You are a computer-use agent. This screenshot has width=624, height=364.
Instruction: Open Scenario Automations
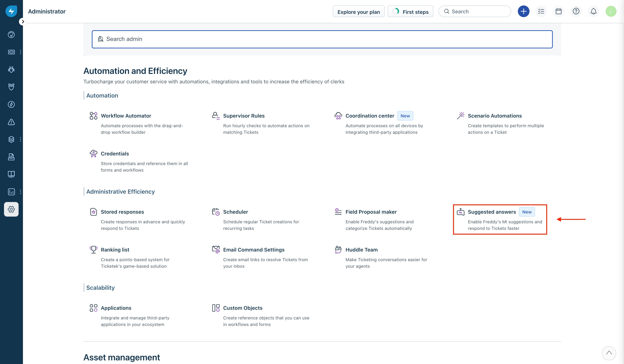point(495,116)
